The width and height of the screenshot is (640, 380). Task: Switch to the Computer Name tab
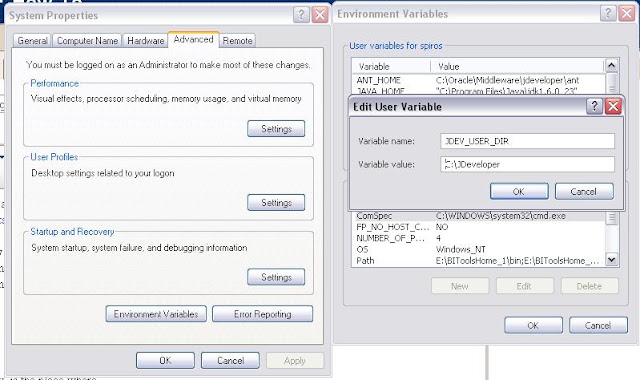pyautogui.click(x=87, y=40)
